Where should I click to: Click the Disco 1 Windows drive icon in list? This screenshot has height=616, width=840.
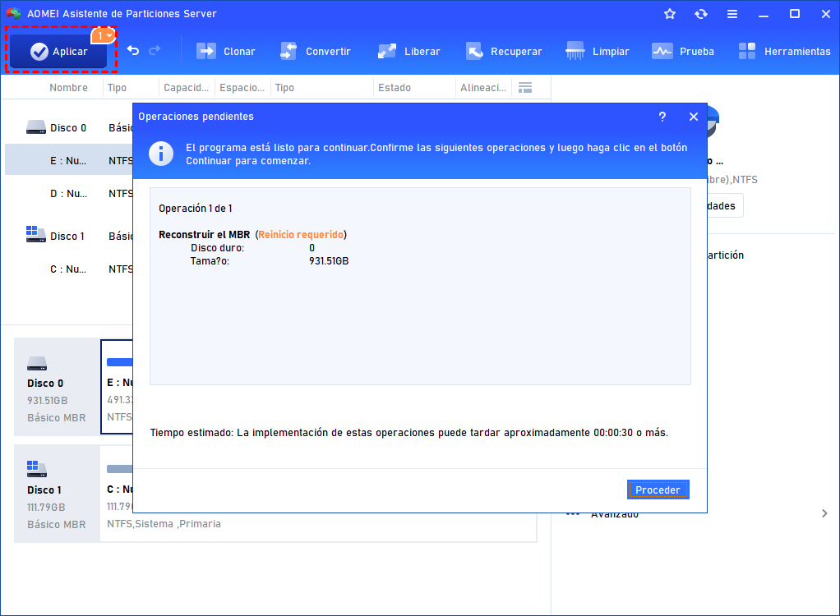pos(36,234)
